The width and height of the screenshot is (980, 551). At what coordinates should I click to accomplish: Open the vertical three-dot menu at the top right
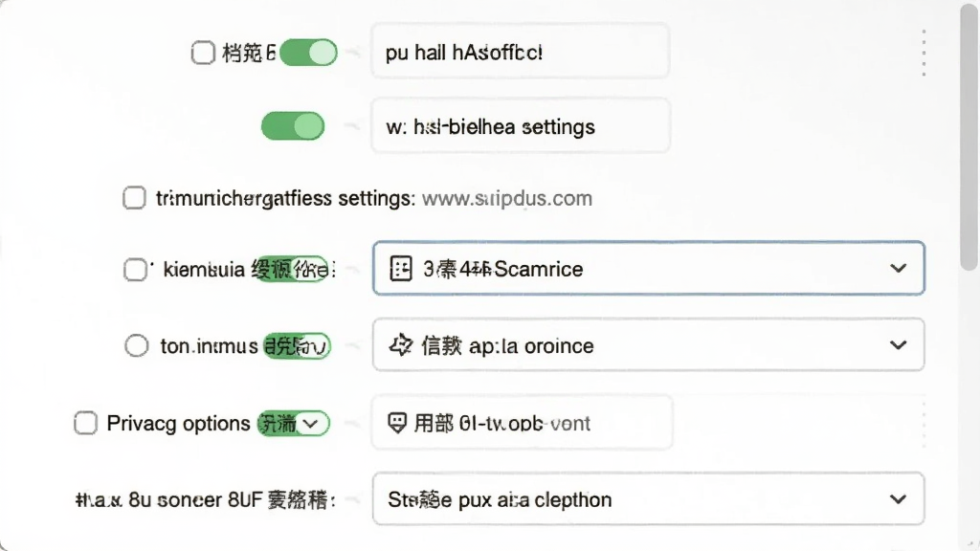(924, 53)
